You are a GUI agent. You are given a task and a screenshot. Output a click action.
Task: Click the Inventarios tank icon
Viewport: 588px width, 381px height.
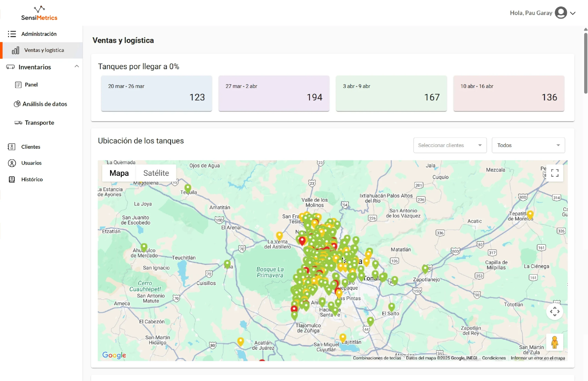tap(10, 67)
